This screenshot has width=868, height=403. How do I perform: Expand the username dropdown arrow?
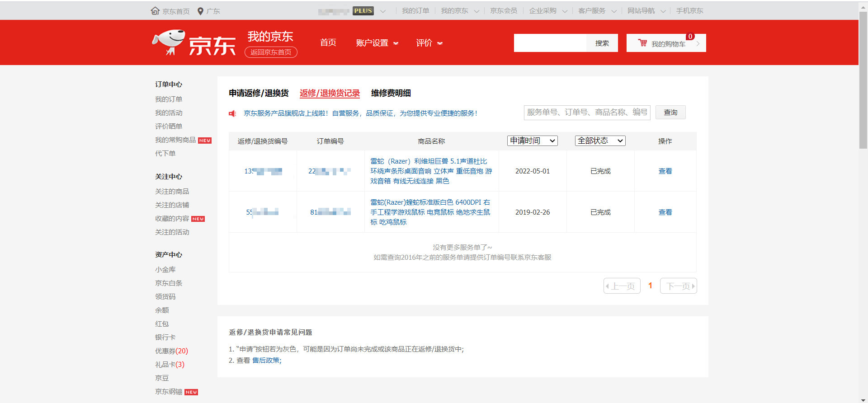[383, 11]
